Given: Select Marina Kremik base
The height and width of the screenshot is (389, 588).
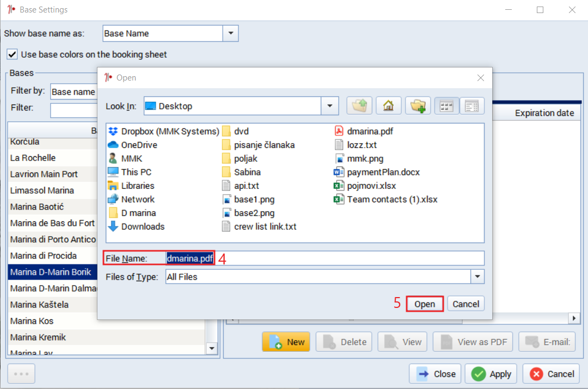Looking at the screenshot, I should pyautogui.click(x=107, y=337).
